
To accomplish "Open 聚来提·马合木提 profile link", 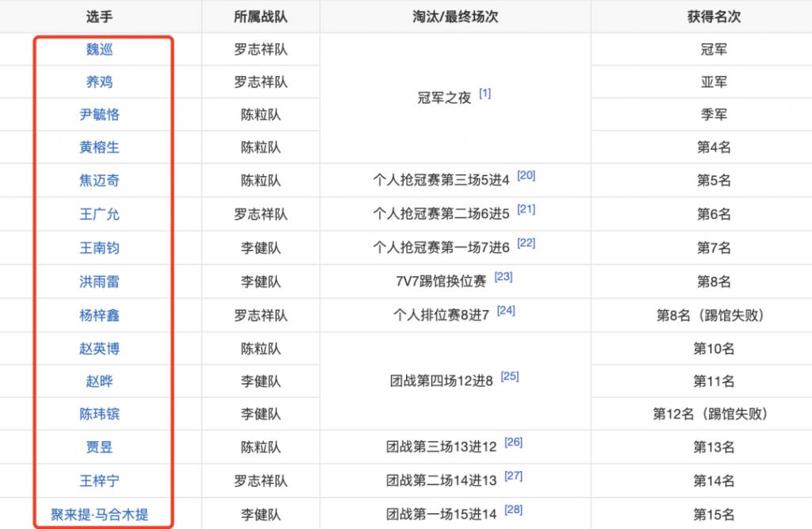I will [100, 515].
